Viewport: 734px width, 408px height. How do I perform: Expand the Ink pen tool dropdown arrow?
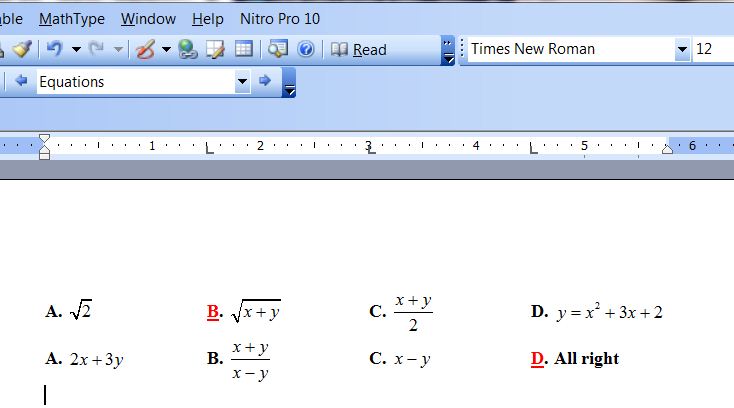point(166,49)
